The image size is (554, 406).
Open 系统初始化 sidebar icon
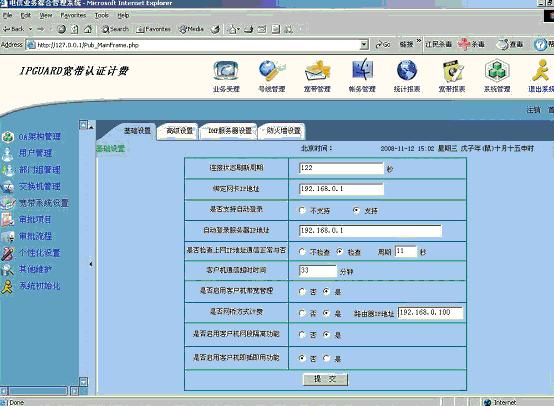click(x=7, y=287)
